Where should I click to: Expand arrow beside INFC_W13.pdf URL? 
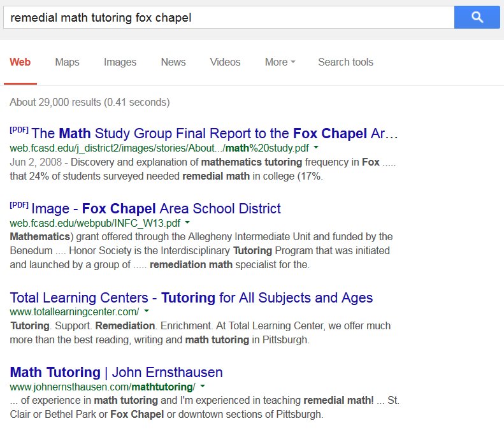pos(187,223)
